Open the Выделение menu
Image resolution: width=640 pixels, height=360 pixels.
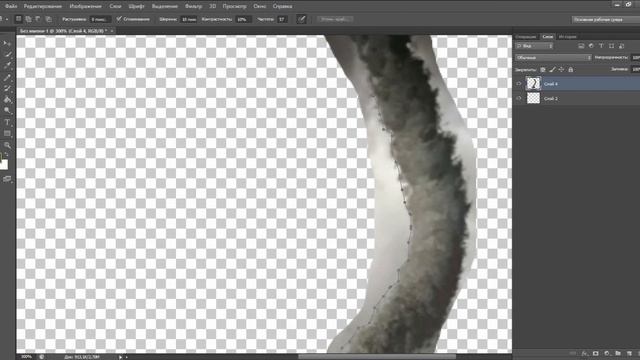click(x=164, y=6)
